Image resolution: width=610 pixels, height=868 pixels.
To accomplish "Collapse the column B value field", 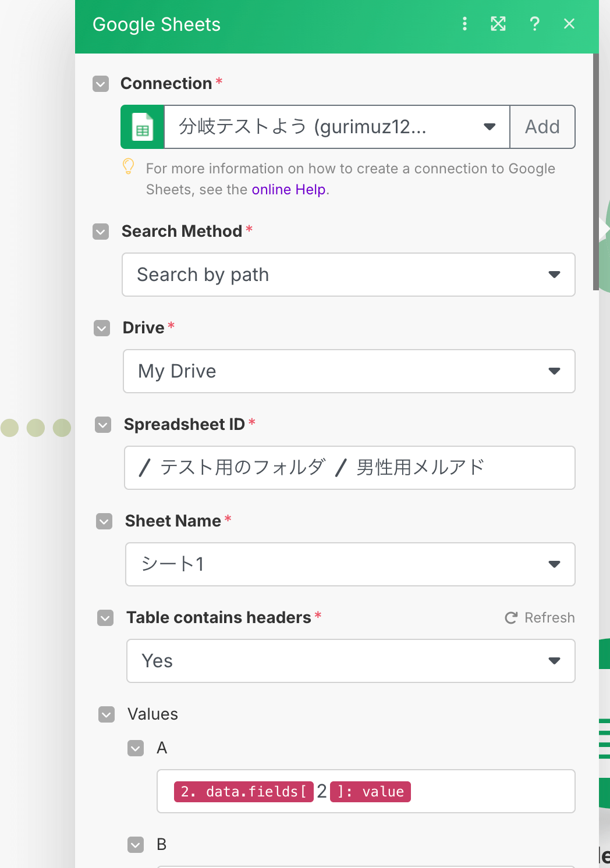I will [x=136, y=845].
